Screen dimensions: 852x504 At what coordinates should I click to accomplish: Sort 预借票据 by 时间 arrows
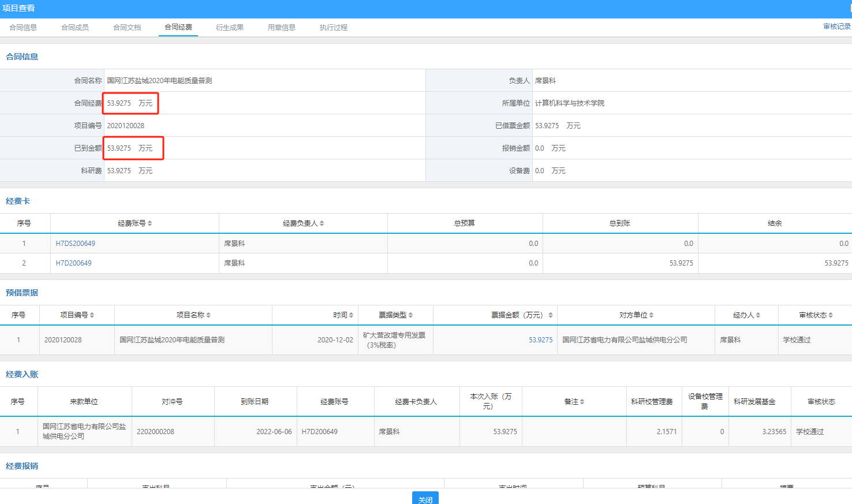click(x=351, y=315)
